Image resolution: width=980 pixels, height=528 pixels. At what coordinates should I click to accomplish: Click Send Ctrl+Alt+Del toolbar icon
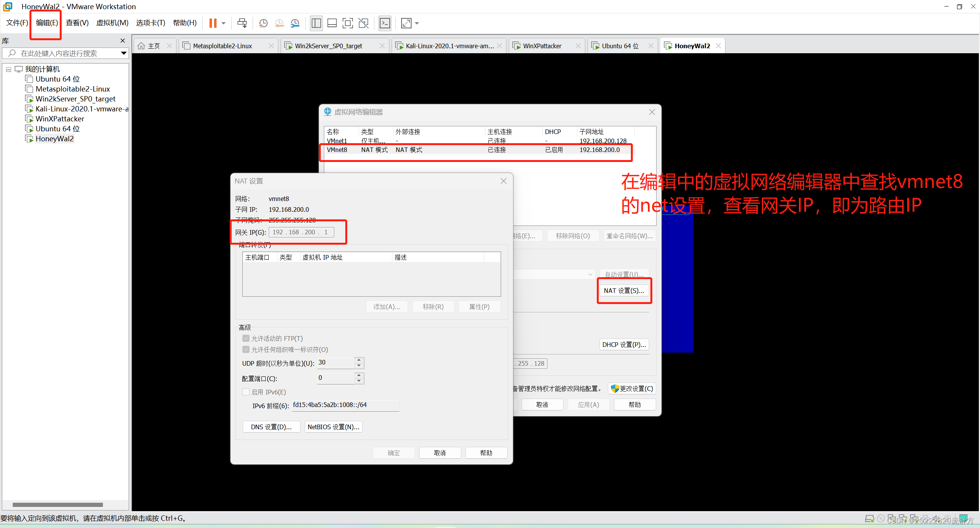pos(242,23)
